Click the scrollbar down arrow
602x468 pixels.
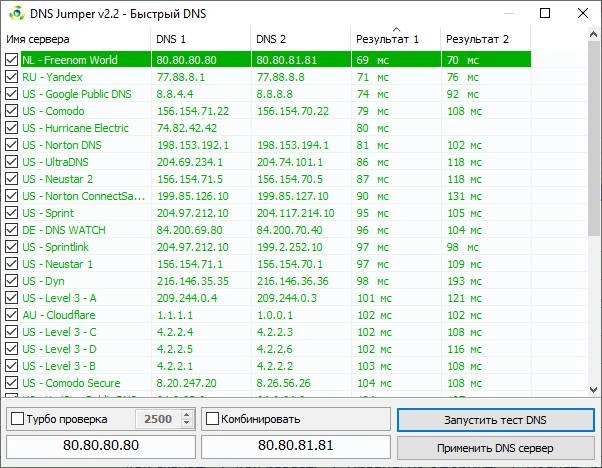tap(594, 390)
